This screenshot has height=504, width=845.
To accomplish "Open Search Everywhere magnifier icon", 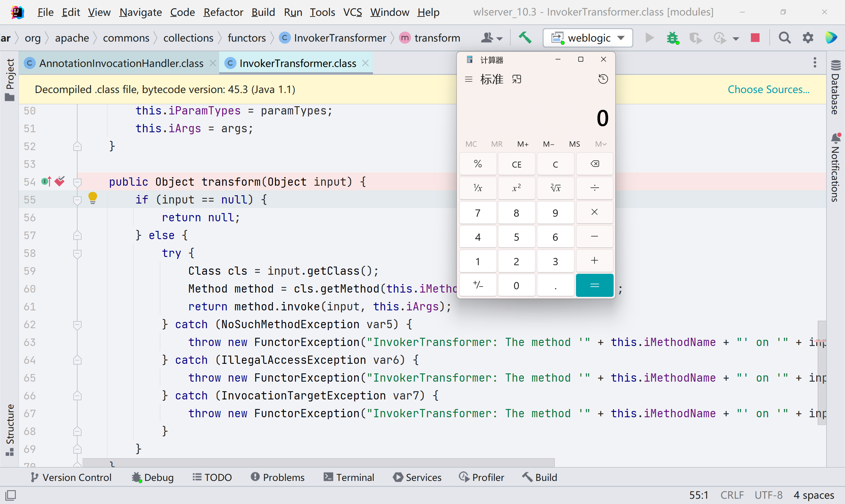I will tap(785, 38).
